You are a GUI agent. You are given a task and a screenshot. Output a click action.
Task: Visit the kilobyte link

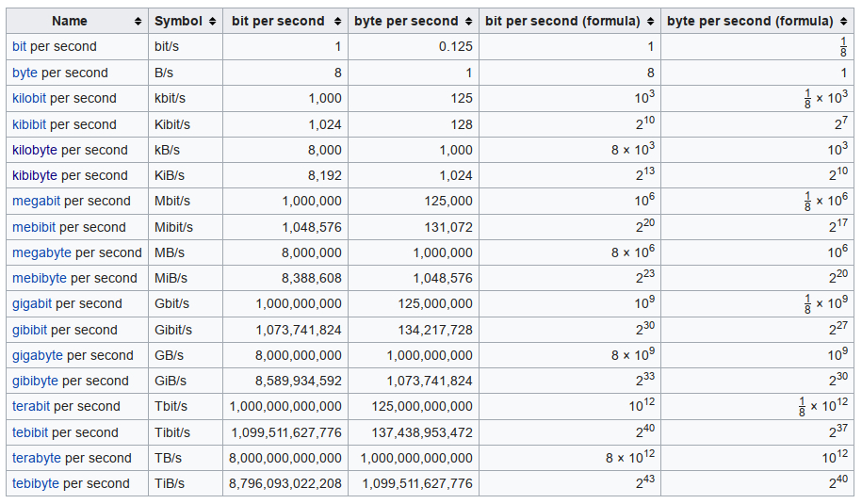(x=35, y=150)
